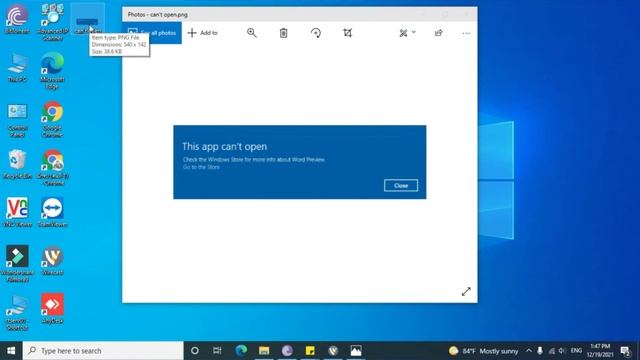The width and height of the screenshot is (640, 360).
Task: Open Sticky Notes from the taskbar
Action: point(310,351)
